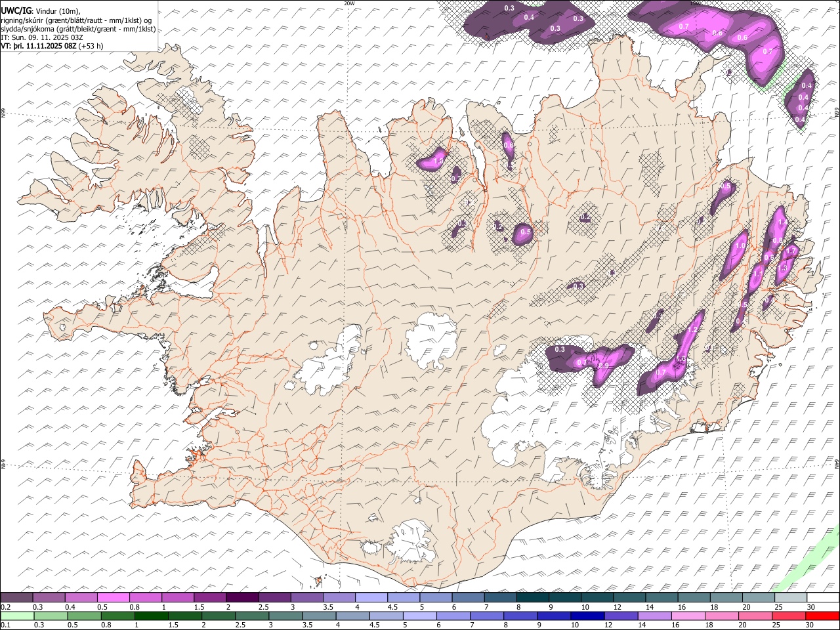Click the '0.9' snowfall value on the map
The height and width of the screenshot is (630, 840).
tap(604, 366)
